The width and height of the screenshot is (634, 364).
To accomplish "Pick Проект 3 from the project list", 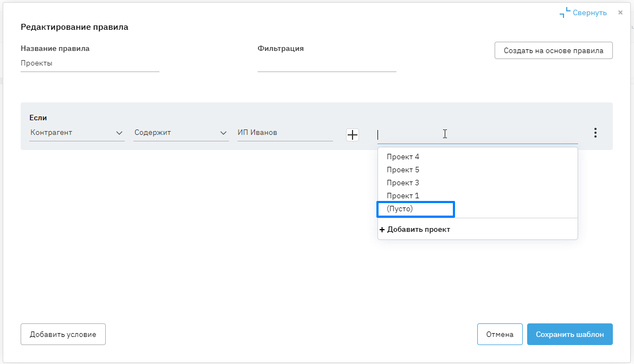I will pos(403,183).
